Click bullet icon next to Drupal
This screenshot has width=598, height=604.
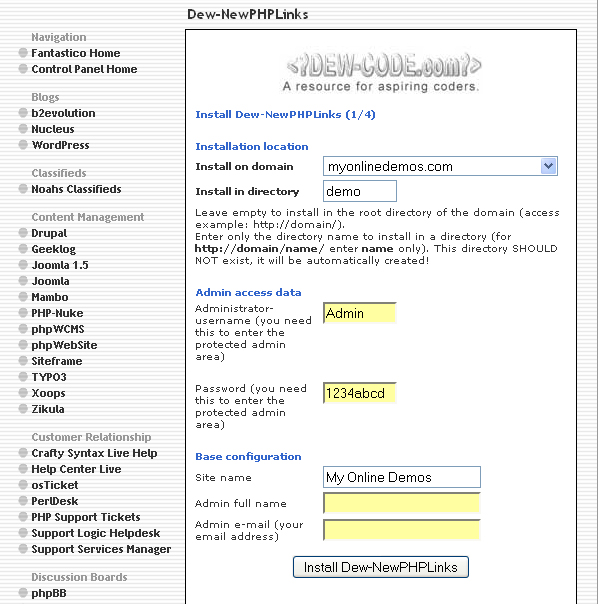point(23,233)
